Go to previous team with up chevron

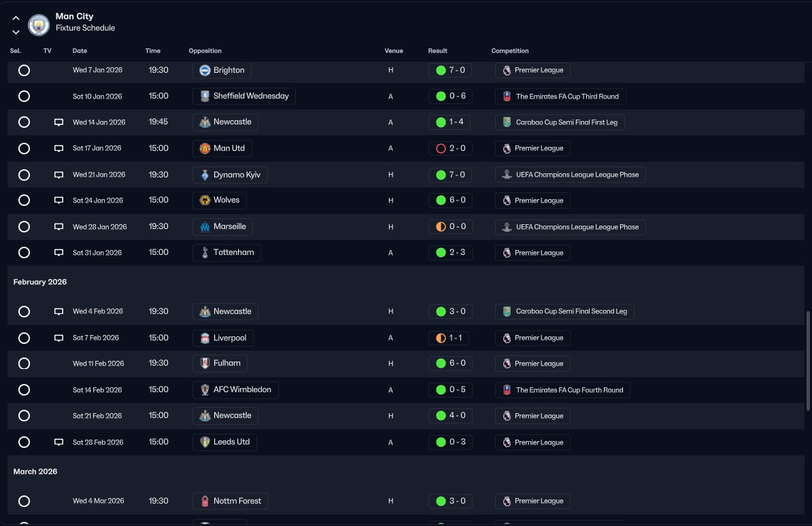16,18
